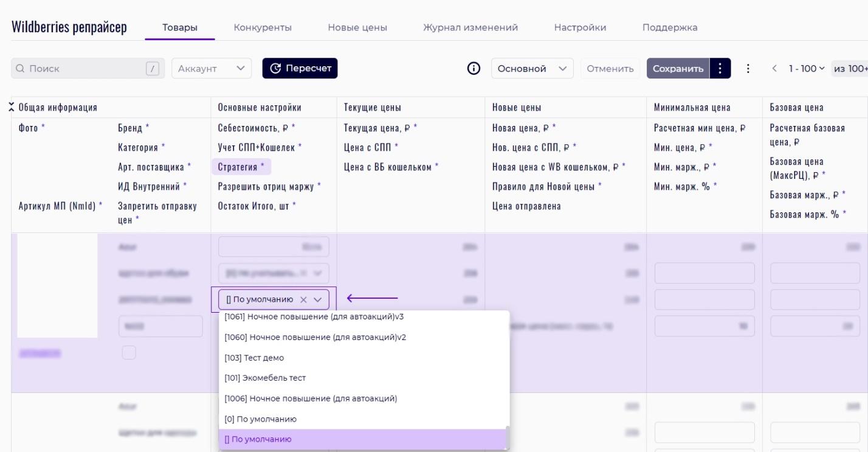Collapse the Общая информация column group

[12, 108]
